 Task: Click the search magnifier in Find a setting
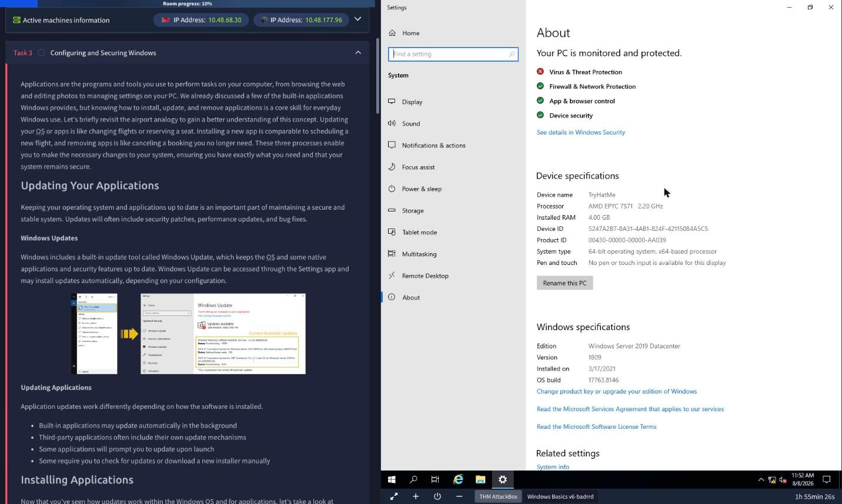click(x=512, y=54)
